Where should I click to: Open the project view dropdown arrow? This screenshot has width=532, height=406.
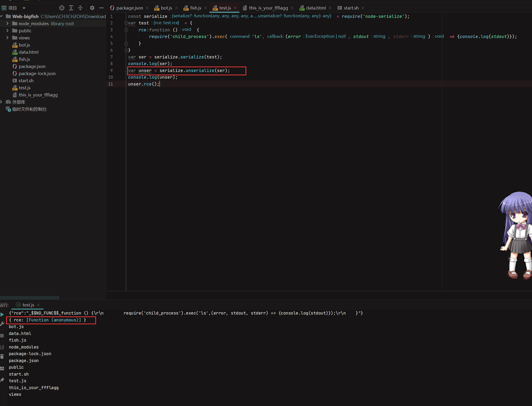pos(24,8)
